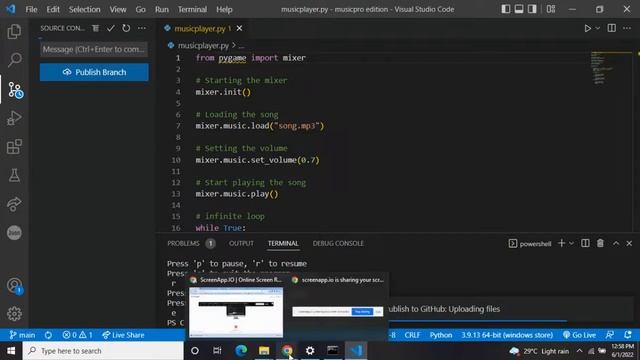Switch to the Output tab
Screen dimensions: 640x360
pyautogui.click(x=241, y=243)
